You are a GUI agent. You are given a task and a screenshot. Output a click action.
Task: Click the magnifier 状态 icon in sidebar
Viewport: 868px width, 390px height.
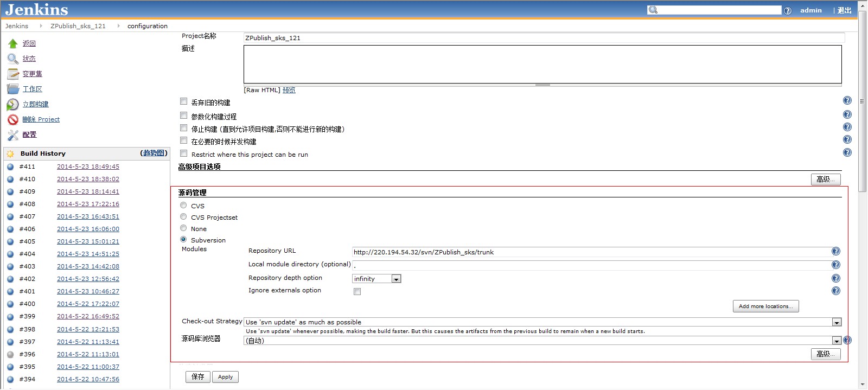coord(13,59)
